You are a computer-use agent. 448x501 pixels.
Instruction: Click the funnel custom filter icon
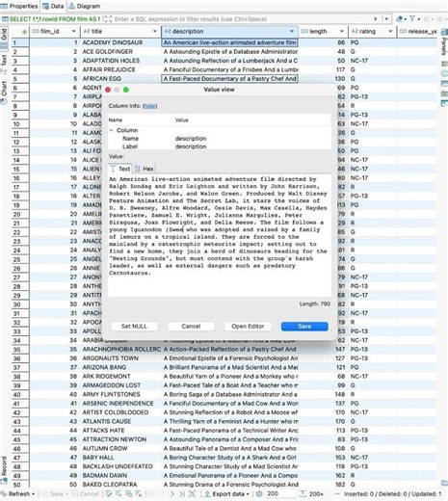412,18
